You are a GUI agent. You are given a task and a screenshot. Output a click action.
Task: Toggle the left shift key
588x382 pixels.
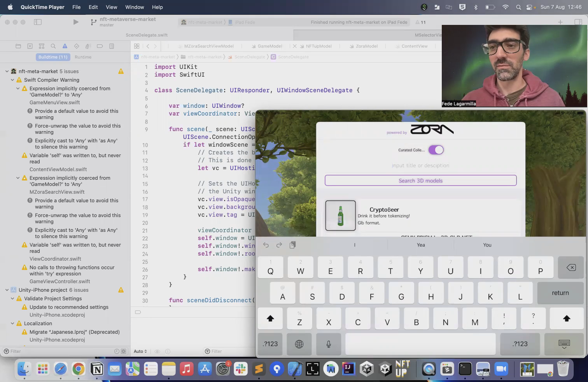(270, 318)
